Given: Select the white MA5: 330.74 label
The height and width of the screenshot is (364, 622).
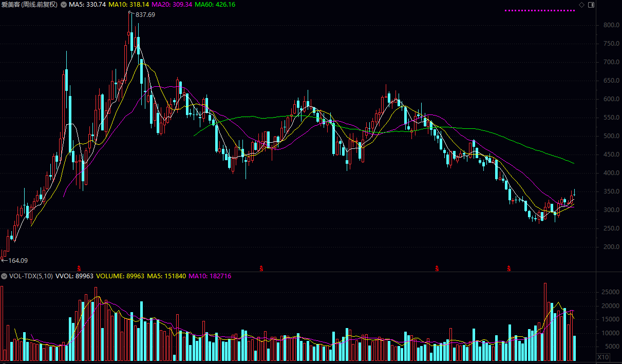Looking at the screenshot, I should (x=87, y=5).
